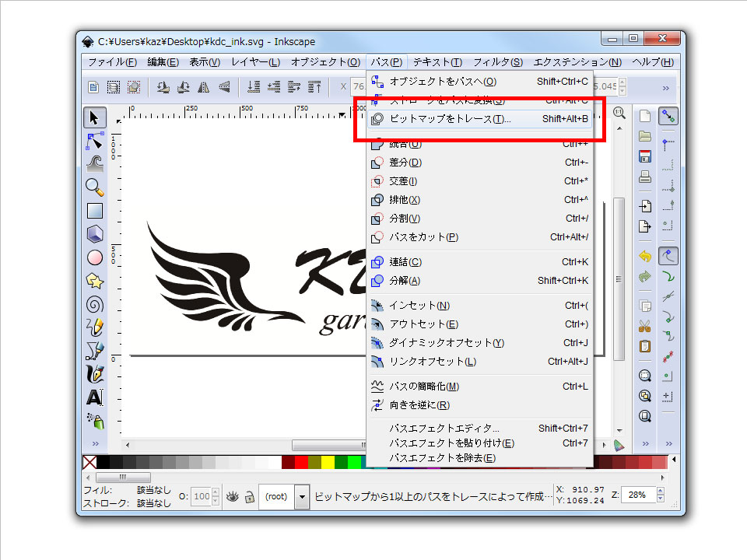Choose パスの簡略化(M) menu item
Screen dimensions: 747x560
point(480,387)
